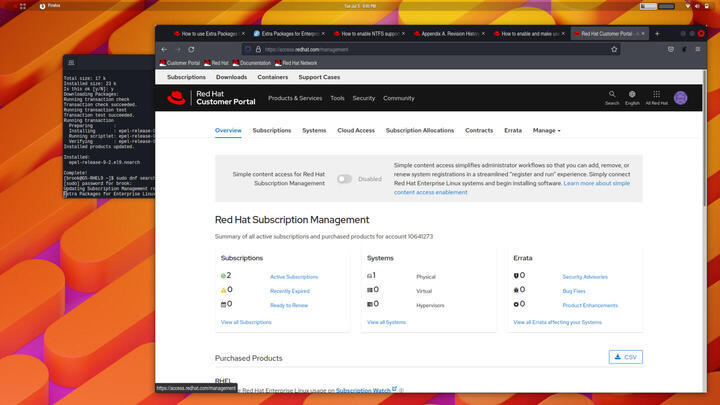This screenshot has height=405, width=720.
Task: Click View all Subscriptions
Action: point(246,322)
